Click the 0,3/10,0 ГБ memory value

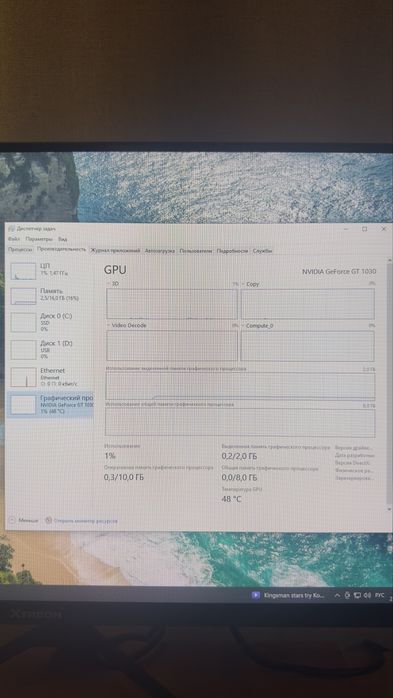coord(124,478)
